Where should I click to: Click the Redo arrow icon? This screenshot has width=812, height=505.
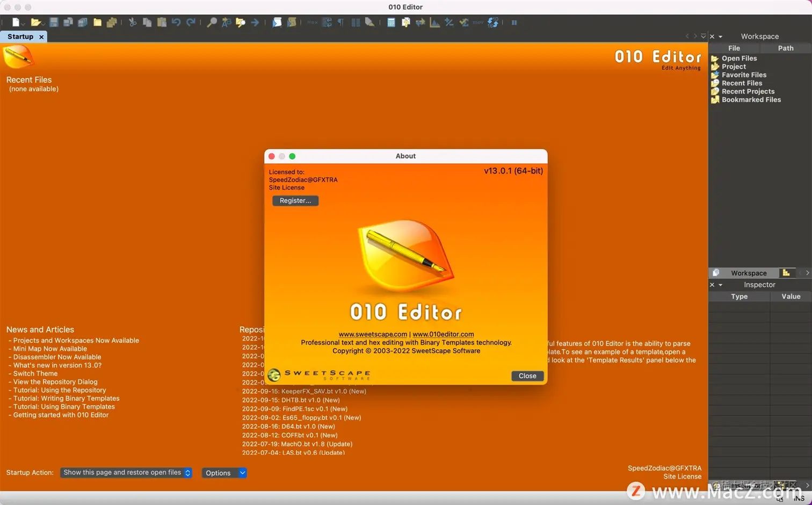pos(191,23)
